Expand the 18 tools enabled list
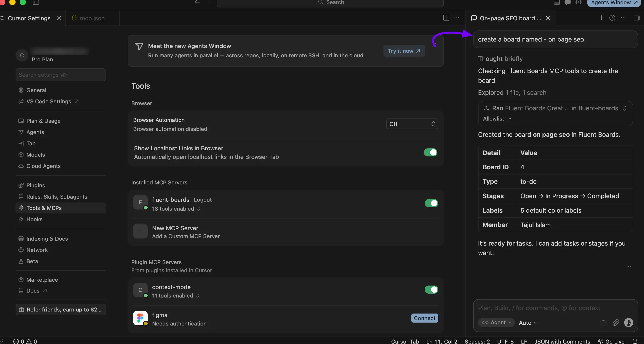 [x=176, y=209]
